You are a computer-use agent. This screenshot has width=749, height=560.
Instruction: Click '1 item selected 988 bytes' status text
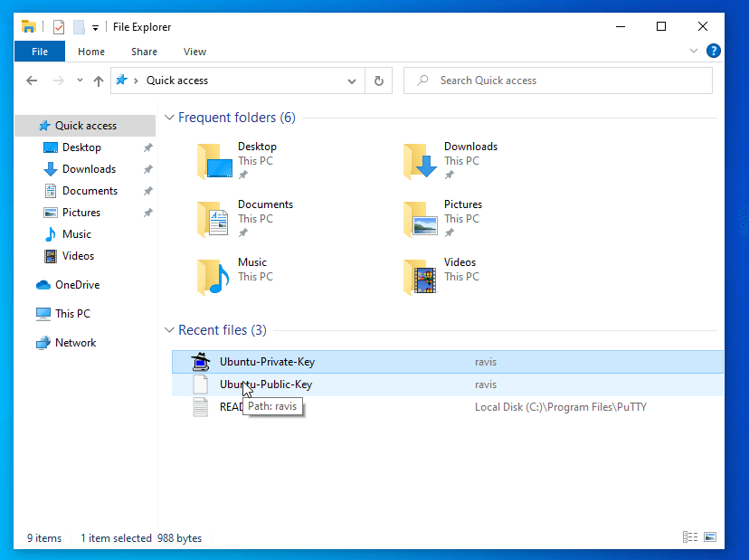coord(141,538)
